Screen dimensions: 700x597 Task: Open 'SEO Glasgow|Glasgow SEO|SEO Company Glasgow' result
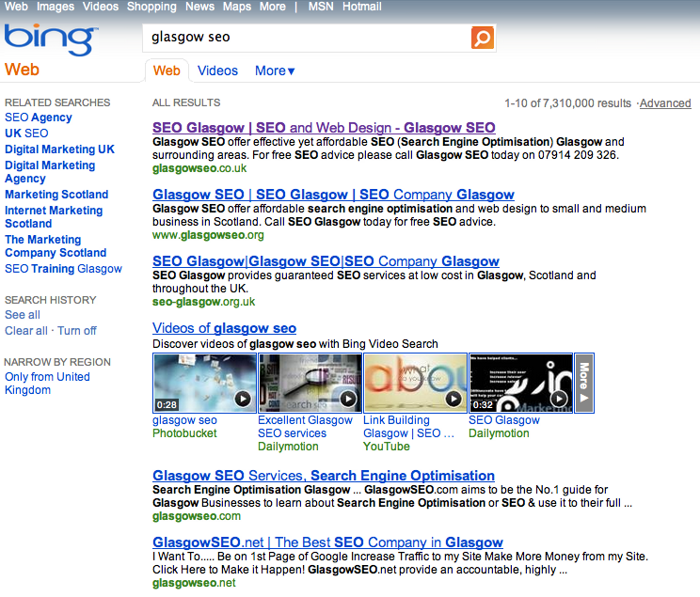(x=326, y=261)
